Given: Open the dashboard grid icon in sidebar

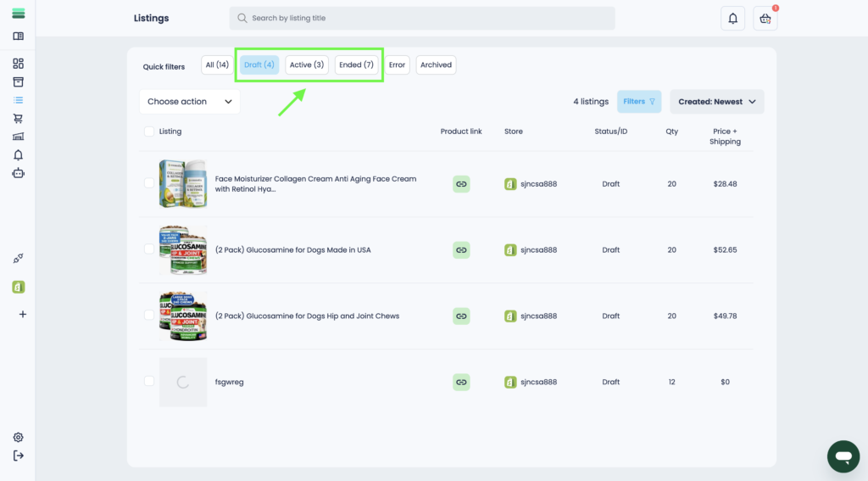Looking at the screenshot, I should point(19,64).
